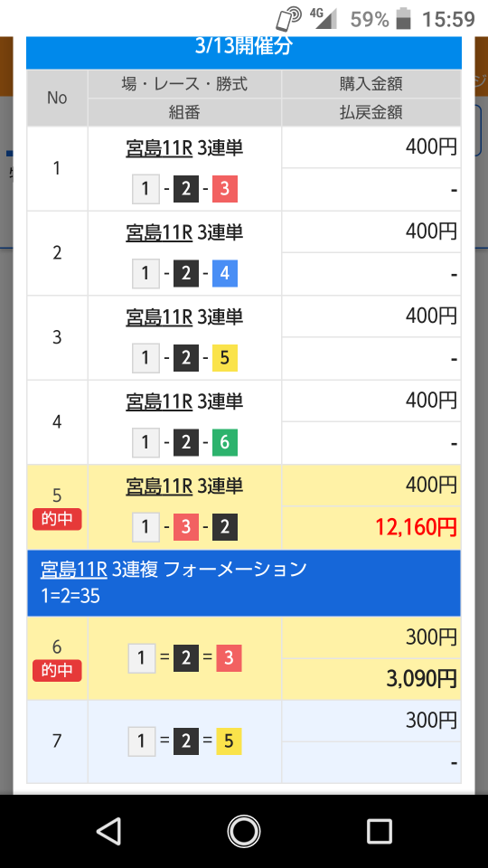Tap the battery status icon
Screen dimensions: 488x868
tap(405, 19)
